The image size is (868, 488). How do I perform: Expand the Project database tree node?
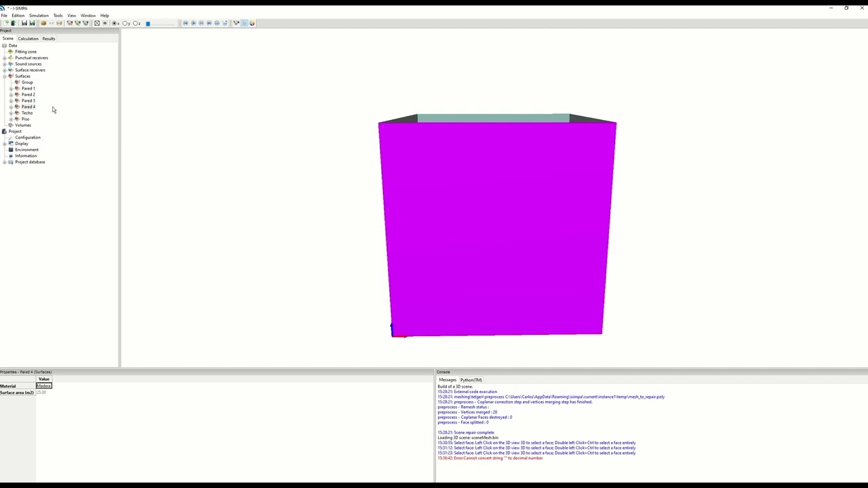coord(5,162)
